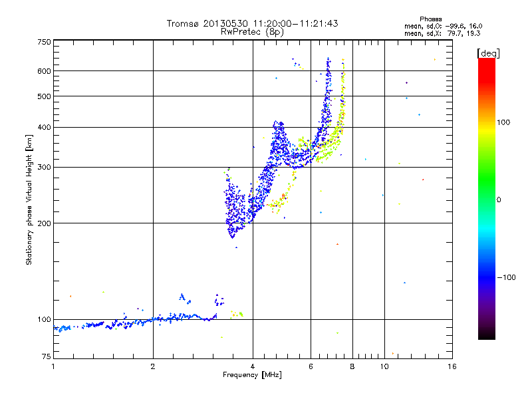Click the blue E-layer trace near 100 km

tap(136, 323)
